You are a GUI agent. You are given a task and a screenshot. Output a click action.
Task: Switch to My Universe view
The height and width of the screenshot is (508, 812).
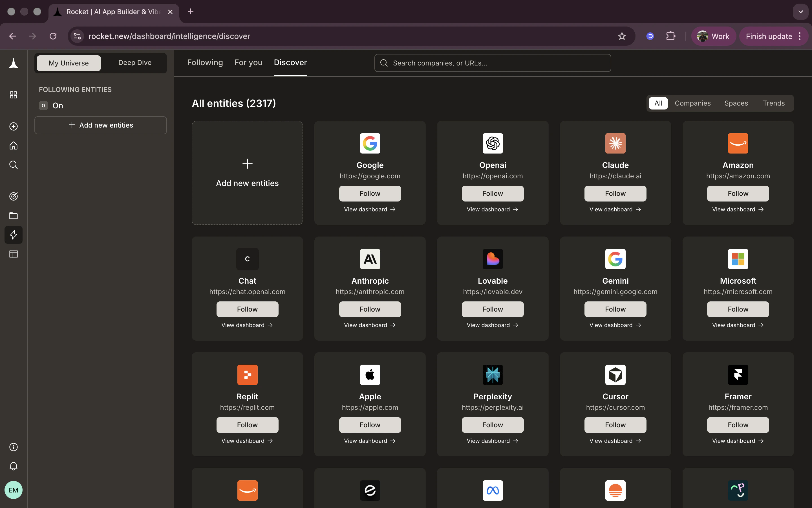tap(69, 63)
